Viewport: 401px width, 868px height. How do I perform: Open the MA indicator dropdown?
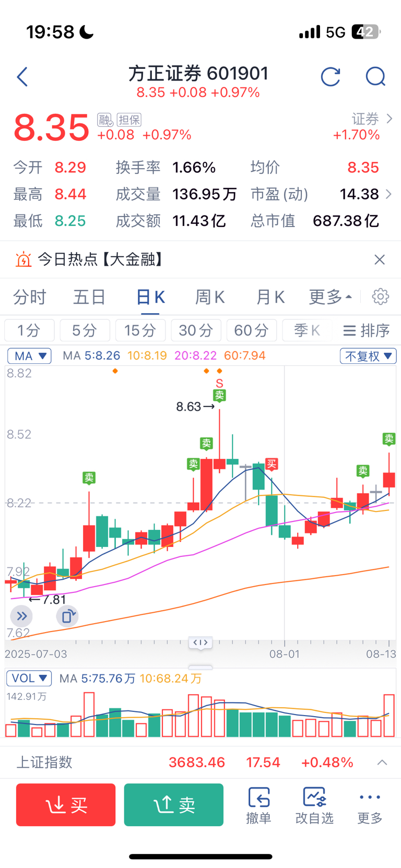[x=29, y=356]
